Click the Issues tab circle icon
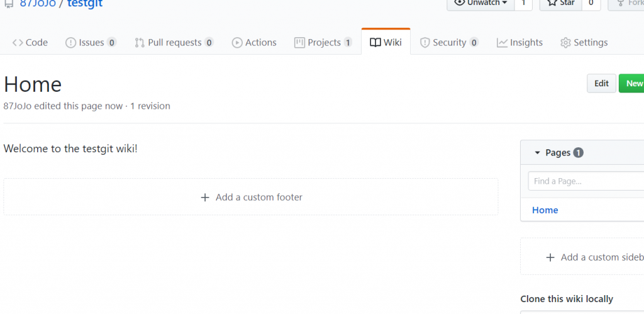 click(x=70, y=43)
